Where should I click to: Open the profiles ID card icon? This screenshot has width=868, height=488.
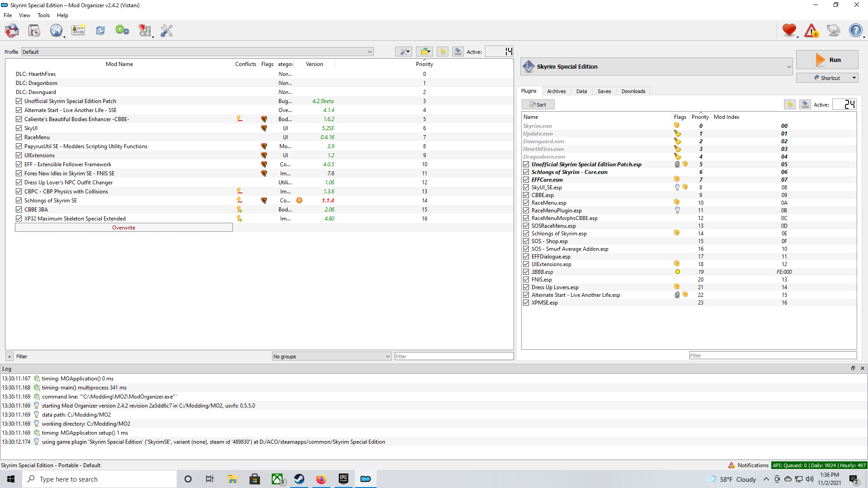point(78,30)
